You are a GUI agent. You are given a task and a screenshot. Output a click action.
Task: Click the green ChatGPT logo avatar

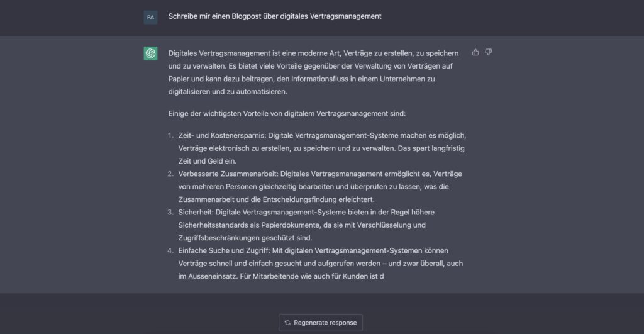coord(150,53)
